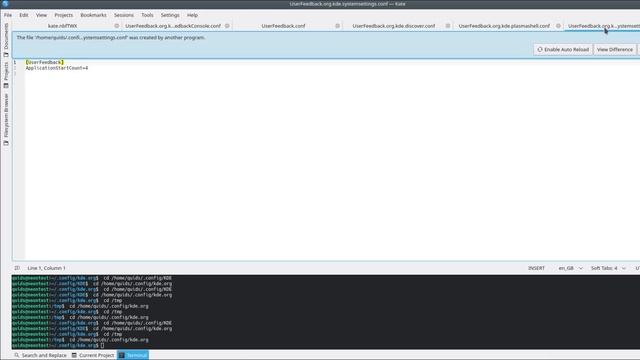This screenshot has width=640, height=360.
Task: Click the terminal prompt at the last line
Action: coord(58,345)
